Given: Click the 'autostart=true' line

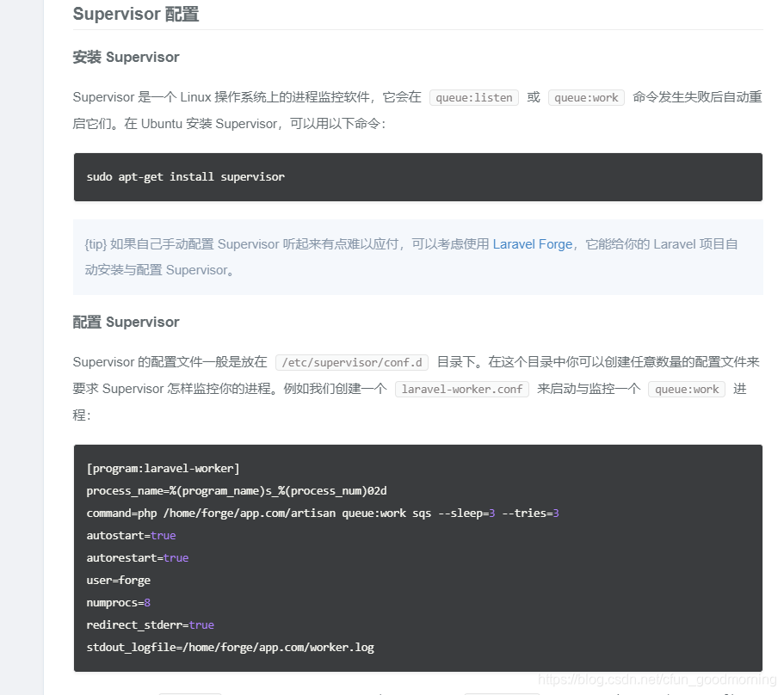Looking at the screenshot, I should [131, 536].
